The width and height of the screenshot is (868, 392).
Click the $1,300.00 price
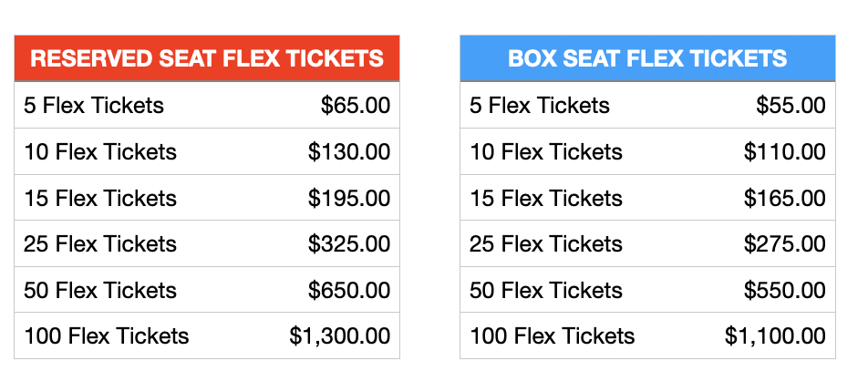(x=340, y=336)
